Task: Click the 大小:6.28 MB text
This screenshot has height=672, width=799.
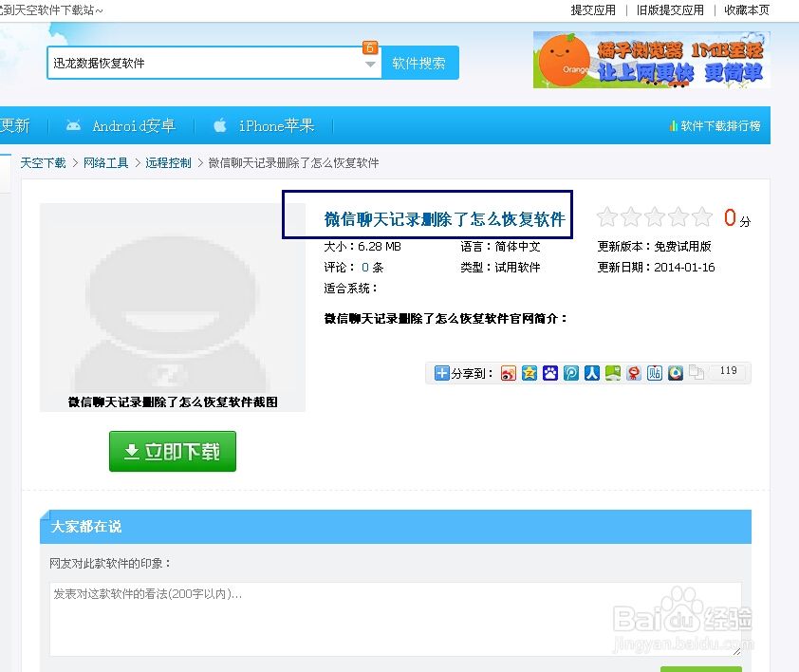Action: point(362,246)
